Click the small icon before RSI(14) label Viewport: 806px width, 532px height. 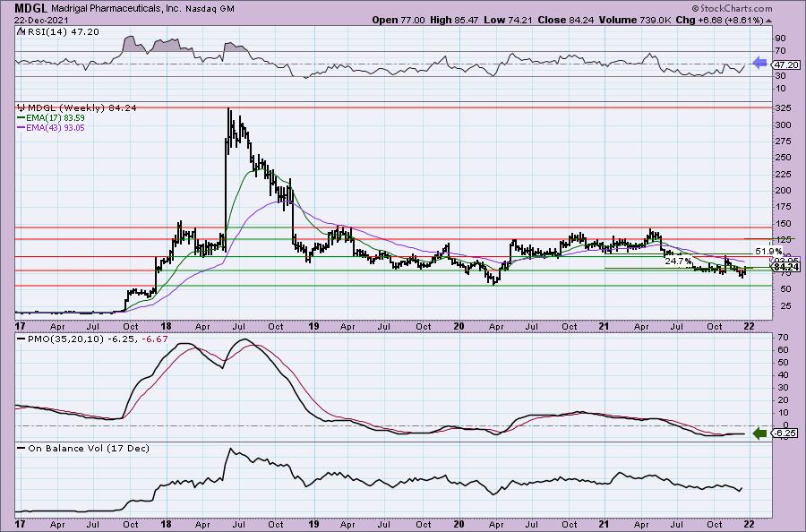pyautogui.click(x=20, y=32)
